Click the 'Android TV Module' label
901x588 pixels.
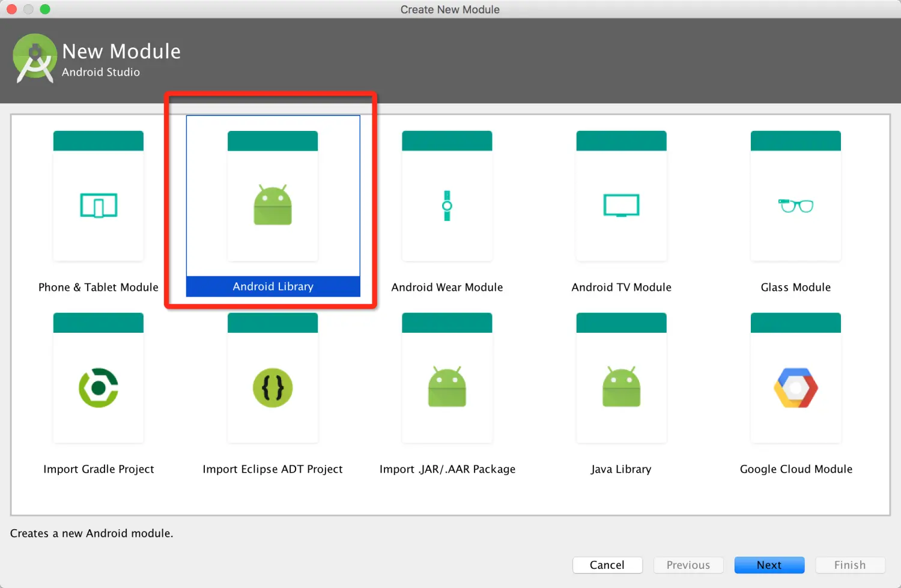621,287
